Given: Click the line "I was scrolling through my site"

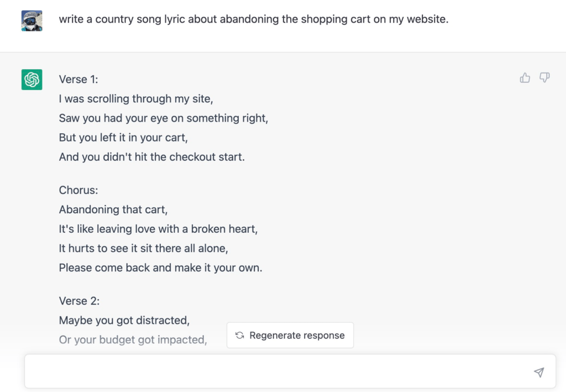Looking at the screenshot, I should point(136,99).
